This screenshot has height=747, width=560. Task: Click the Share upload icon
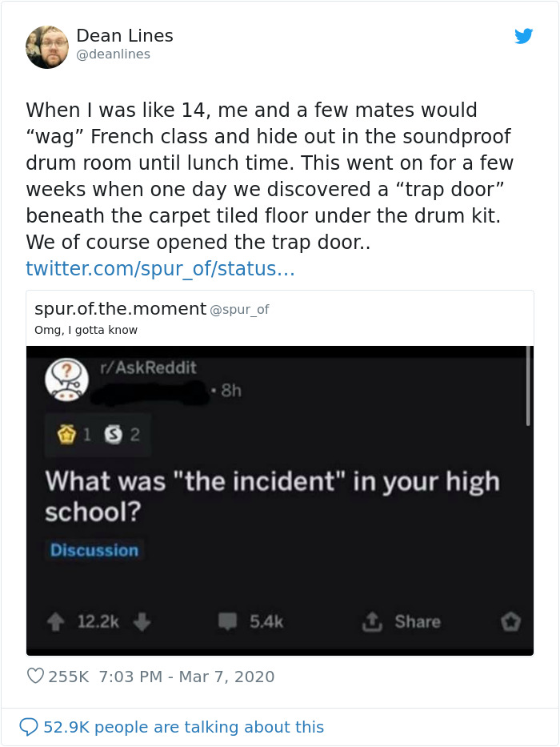pos(373,620)
